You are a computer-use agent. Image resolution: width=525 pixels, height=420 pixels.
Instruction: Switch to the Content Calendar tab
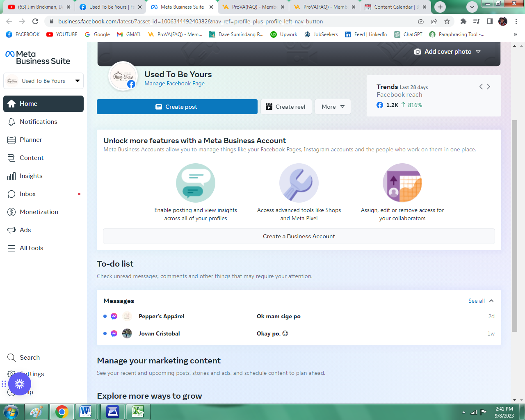point(396,7)
